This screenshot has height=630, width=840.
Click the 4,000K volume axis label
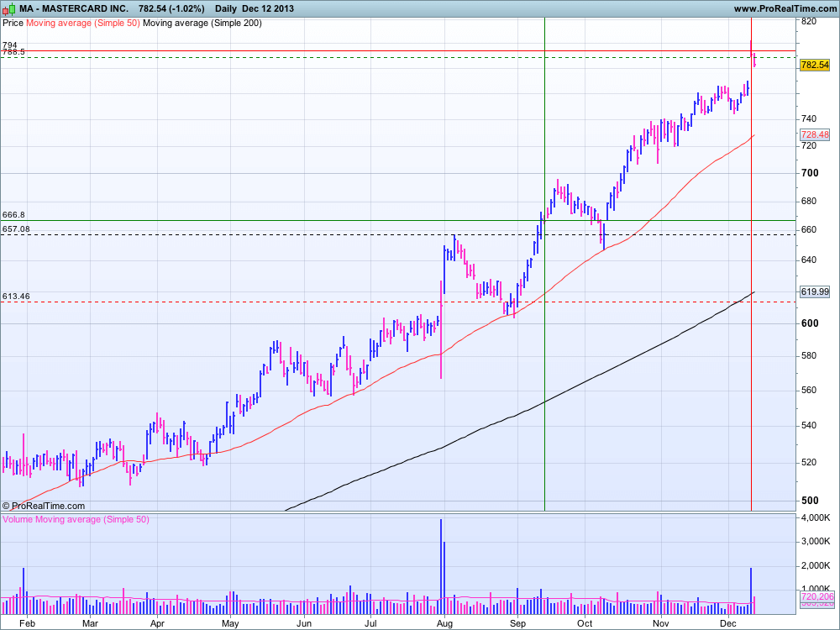816,518
